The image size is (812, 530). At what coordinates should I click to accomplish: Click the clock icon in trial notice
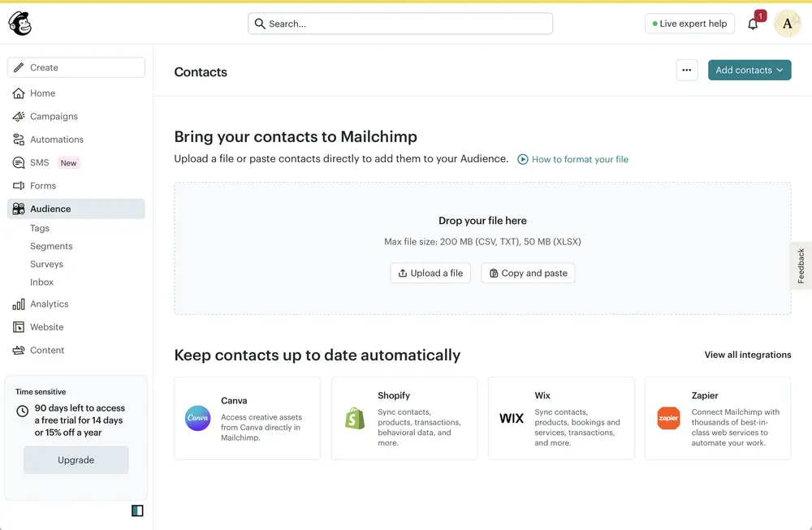(22, 411)
